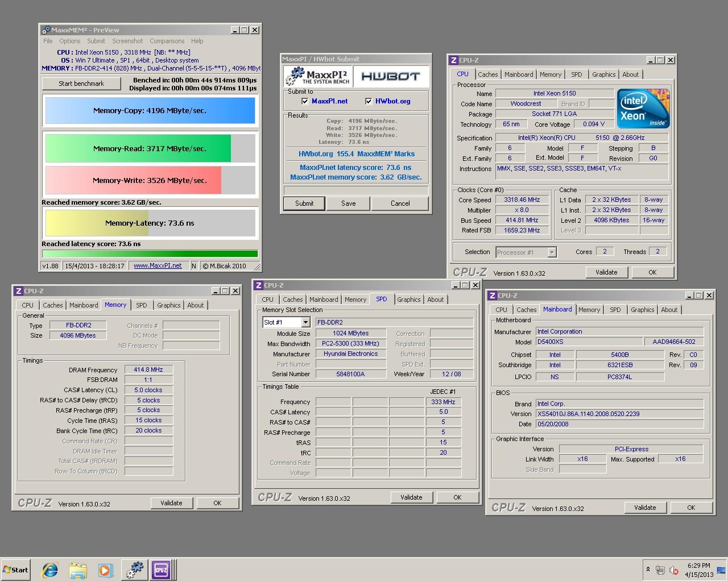Click the Memory-Read result bar
The height and width of the screenshot is (582, 728).
pyautogui.click(x=150, y=148)
